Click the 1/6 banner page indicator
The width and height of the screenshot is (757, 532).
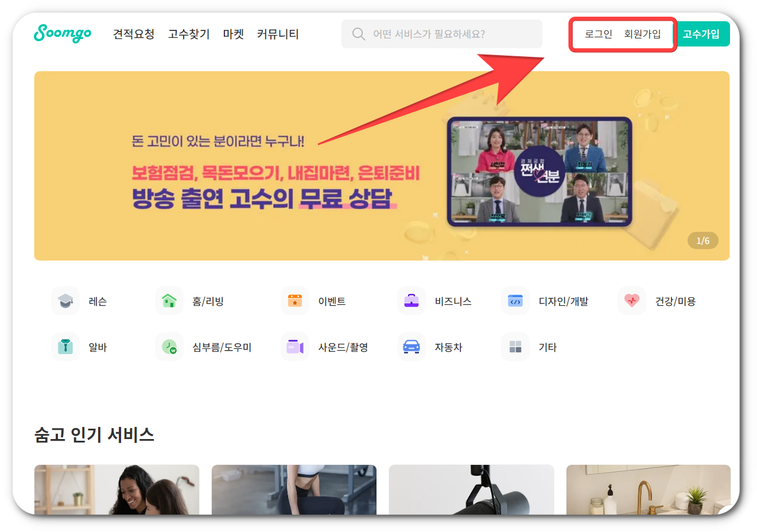coord(702,240)
